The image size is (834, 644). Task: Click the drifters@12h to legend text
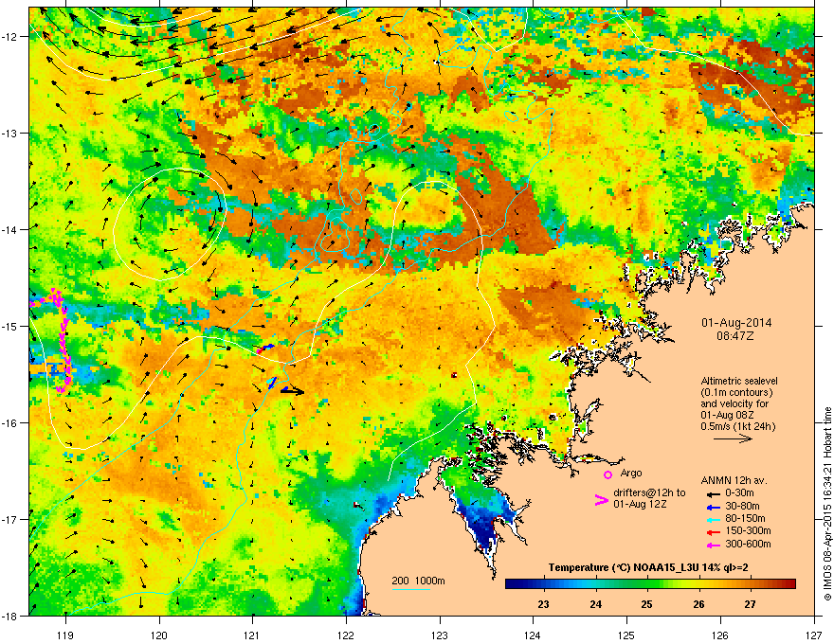click(x=649, y=492)
